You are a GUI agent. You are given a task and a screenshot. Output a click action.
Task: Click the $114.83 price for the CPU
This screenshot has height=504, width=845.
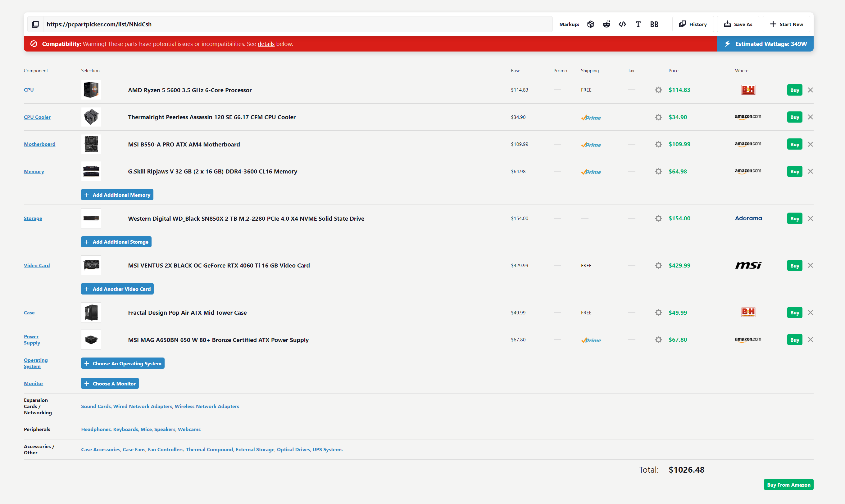[x=679, y=90]
